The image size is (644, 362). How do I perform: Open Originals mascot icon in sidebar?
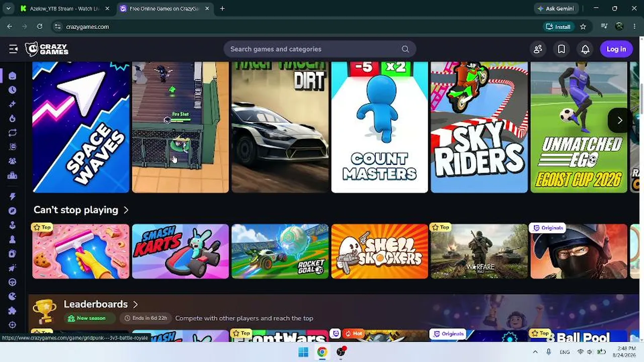tap(13, 147)
